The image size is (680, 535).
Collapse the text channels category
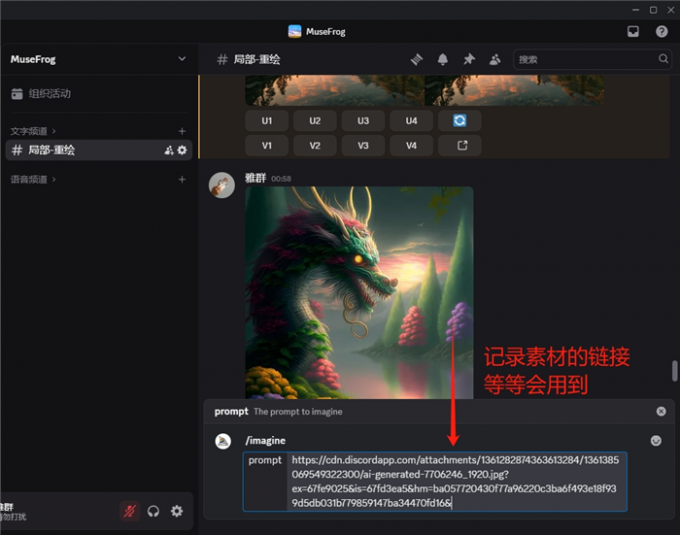click(33, 131)
